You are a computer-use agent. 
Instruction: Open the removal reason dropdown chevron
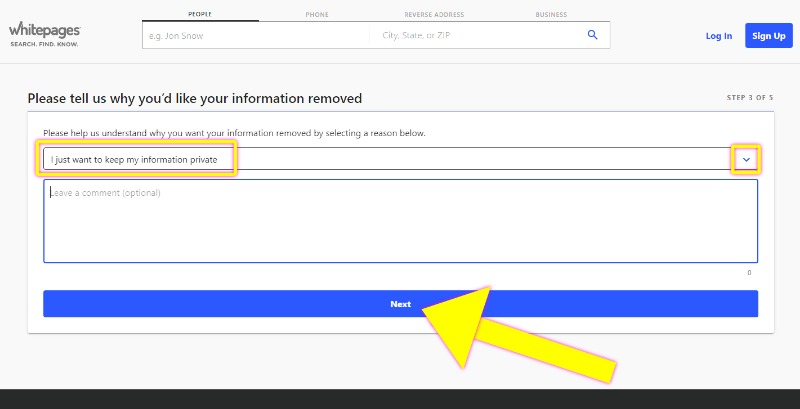pyautogui.click(x=746, y=160)
